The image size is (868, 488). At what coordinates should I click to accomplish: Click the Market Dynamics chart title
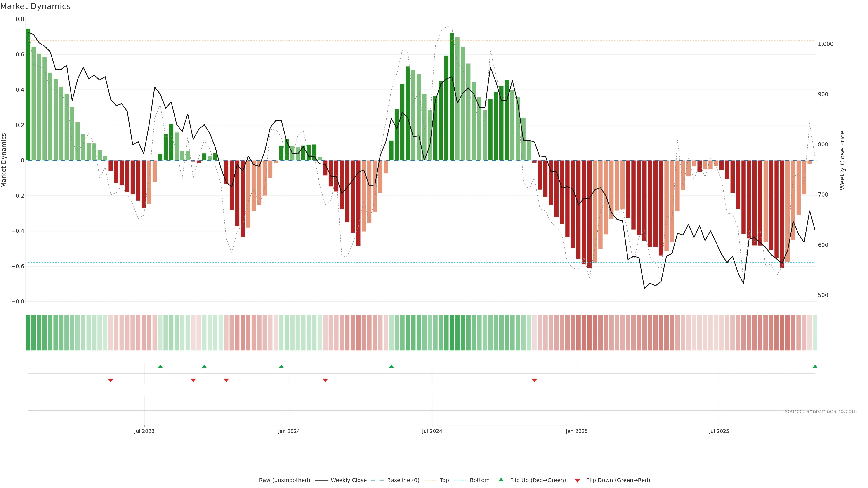pyautogui.click(x=35, y=6)
